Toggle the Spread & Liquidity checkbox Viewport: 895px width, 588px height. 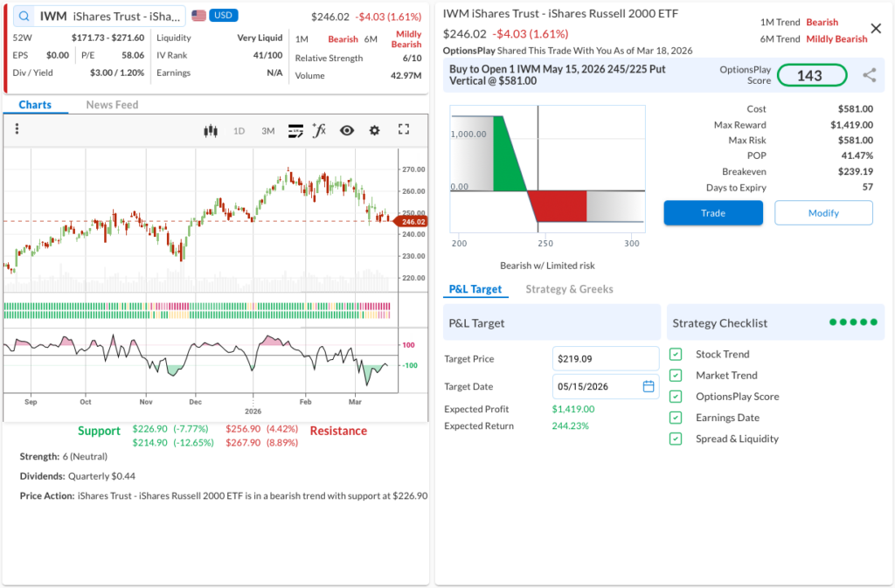(676, 439)
